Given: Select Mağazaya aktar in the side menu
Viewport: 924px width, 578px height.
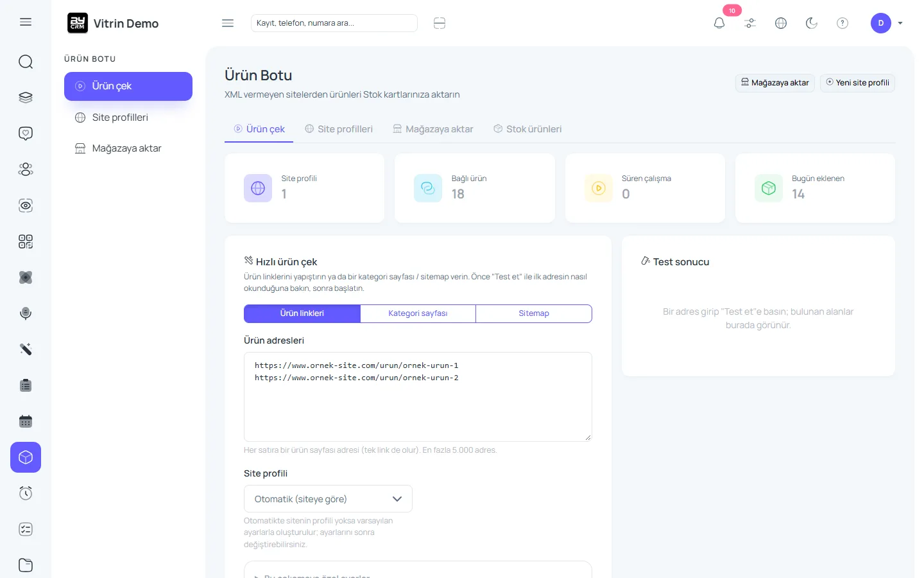Looking at the screenshot, I should (128, 148).
